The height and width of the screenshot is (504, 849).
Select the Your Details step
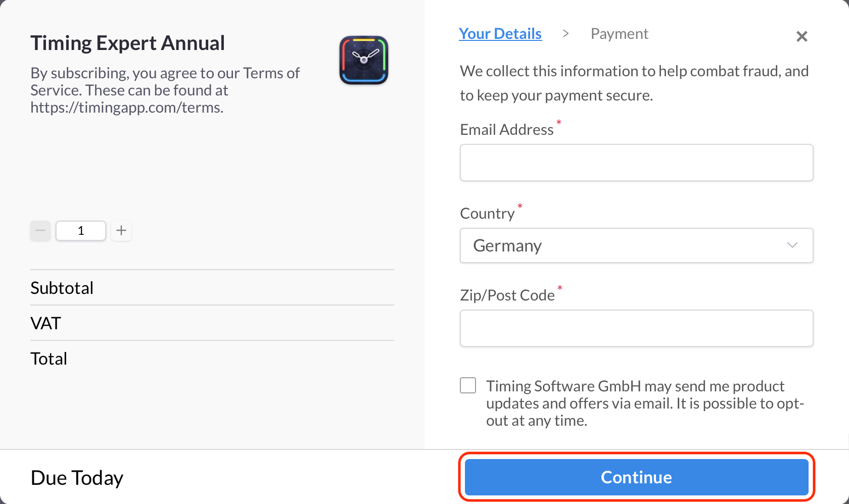[x=500, y=33]
